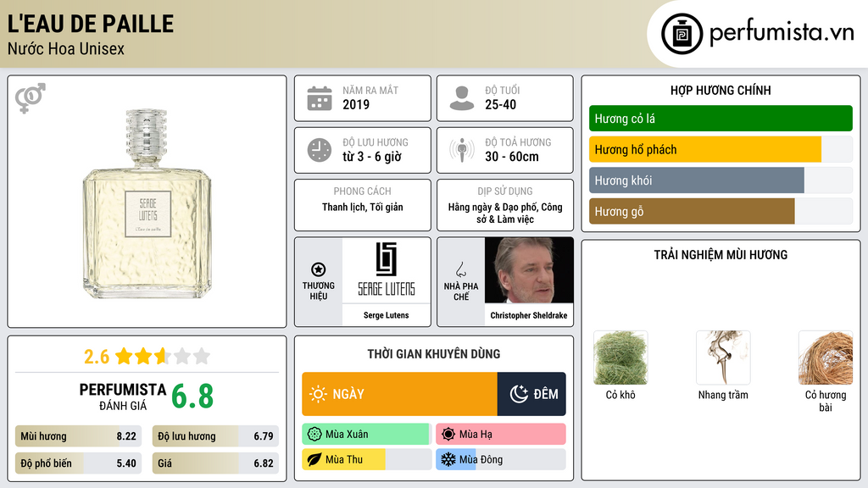Click the longevity value từ 3 - 6 giờ
The image size is (868, 488).
(371, 157)
